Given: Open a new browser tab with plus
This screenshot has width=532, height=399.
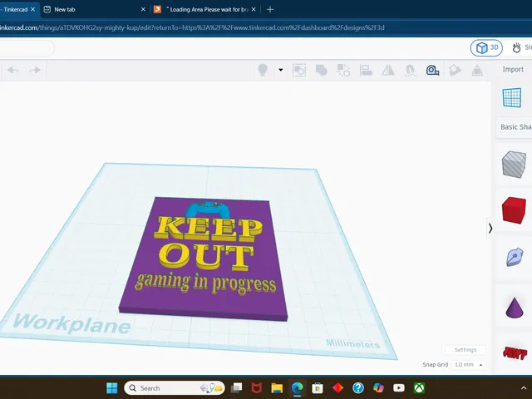Looking at the screenshot, I should (x=270, y=9).
